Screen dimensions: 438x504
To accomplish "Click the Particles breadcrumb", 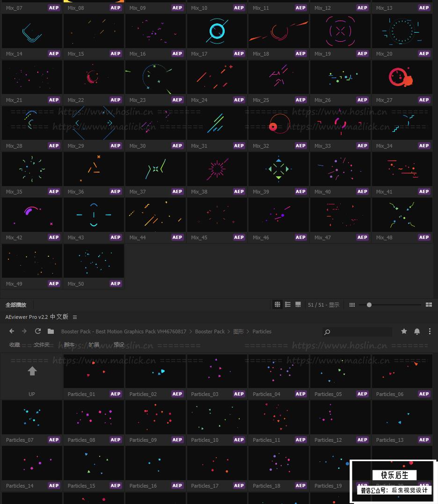I will coord(262,331).
